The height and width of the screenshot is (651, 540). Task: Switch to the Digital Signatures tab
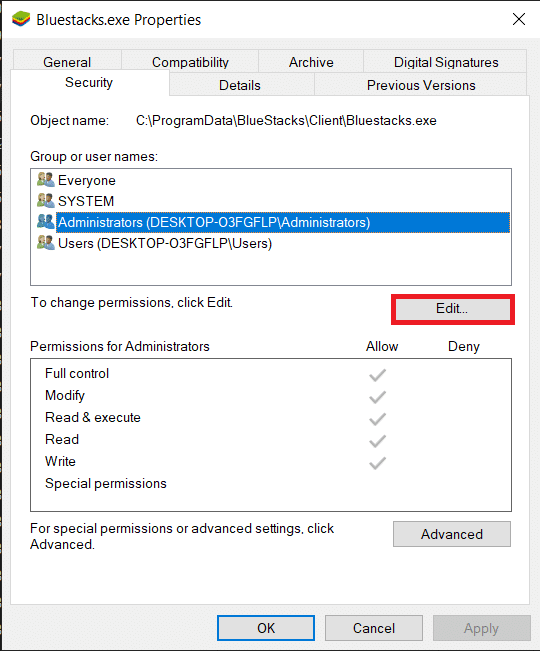point(446,62)
